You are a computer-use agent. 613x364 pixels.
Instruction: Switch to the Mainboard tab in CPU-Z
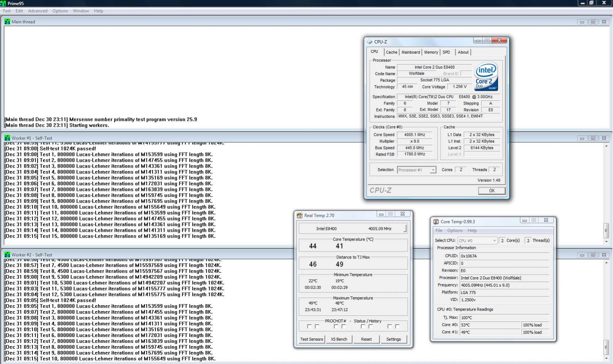tap(411, 52)
